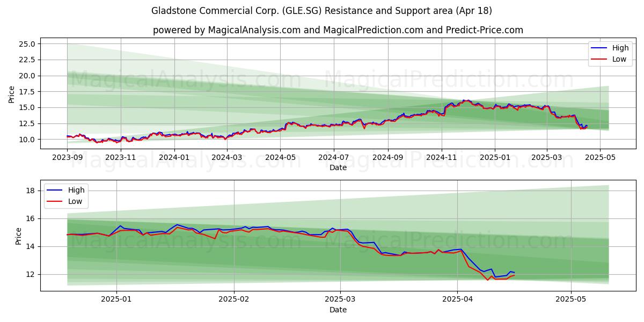Viewport: 644px width, 322px height.
Task: Click 'Low' in the bottom chart legend
Action: tap(75, 201)
